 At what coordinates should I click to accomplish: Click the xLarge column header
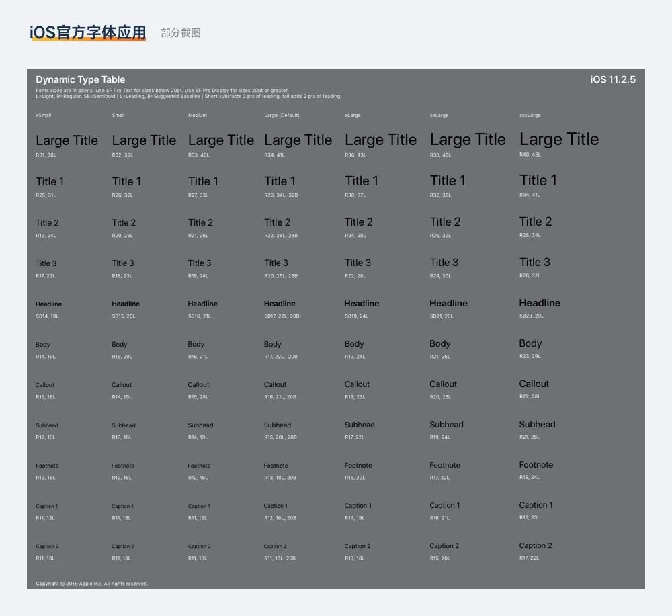353,115
